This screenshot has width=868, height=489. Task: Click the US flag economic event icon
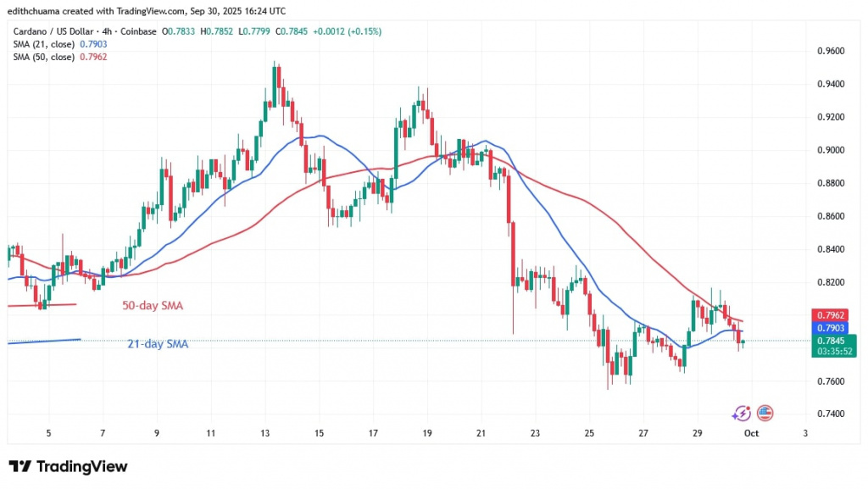point(765,413)
